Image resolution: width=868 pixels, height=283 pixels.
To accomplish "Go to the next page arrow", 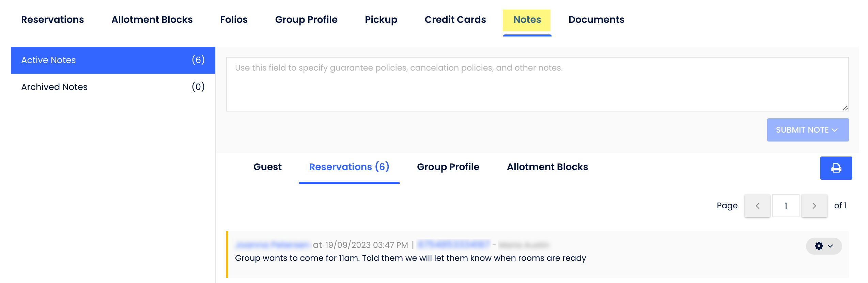I will [814, 206].
